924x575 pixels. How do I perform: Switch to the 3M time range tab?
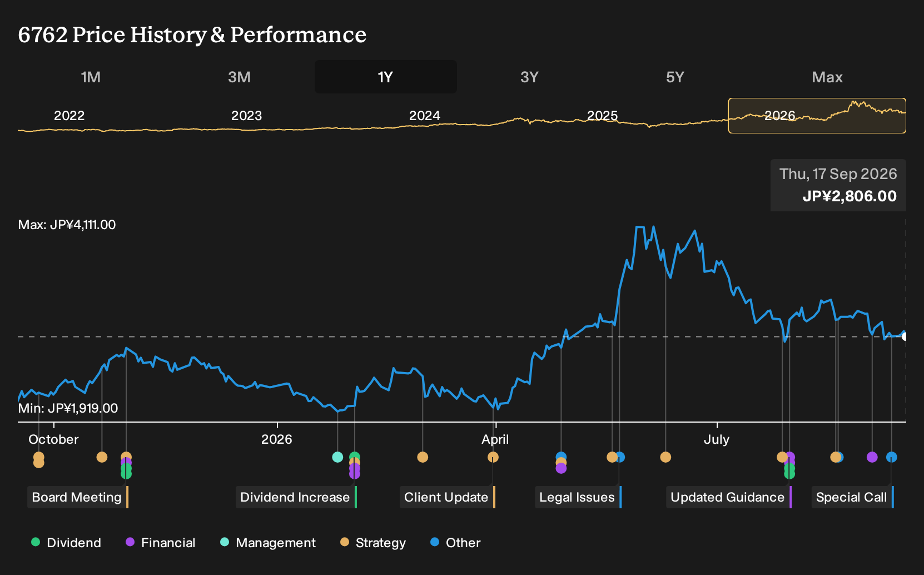pos(239,77)
